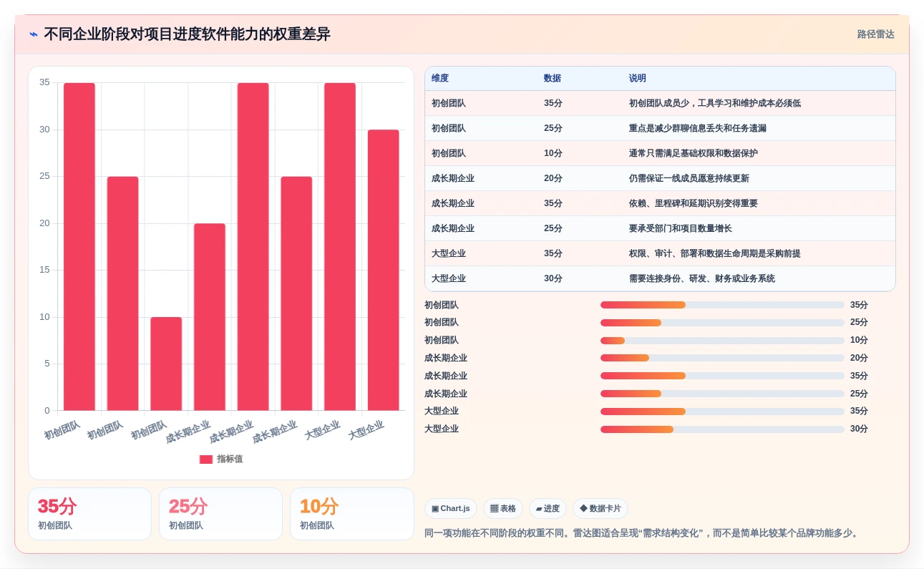Click the 成长期企业 chart bar reaching 35
Viewport: 924px width, 569px height.
pyautogui.click(x=253, y=247)
